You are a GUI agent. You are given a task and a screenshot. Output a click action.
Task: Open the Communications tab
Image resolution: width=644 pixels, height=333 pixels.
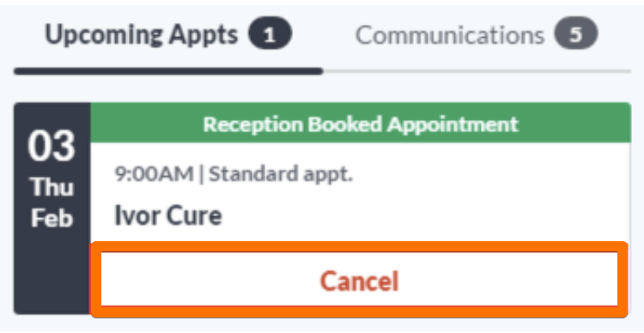[x=477, y=34]
